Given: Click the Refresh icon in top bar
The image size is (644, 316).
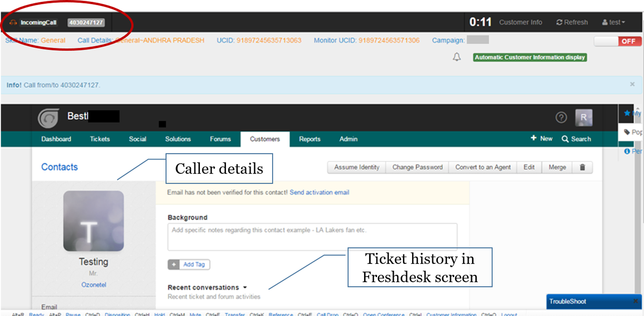Looking at the screenshot, I should tap(559, 22).
